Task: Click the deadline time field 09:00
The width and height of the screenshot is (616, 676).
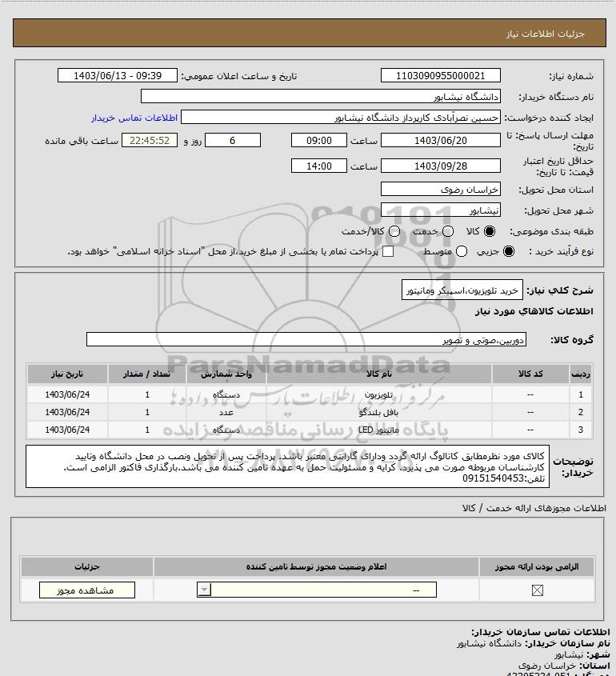Action: [319, 141]
